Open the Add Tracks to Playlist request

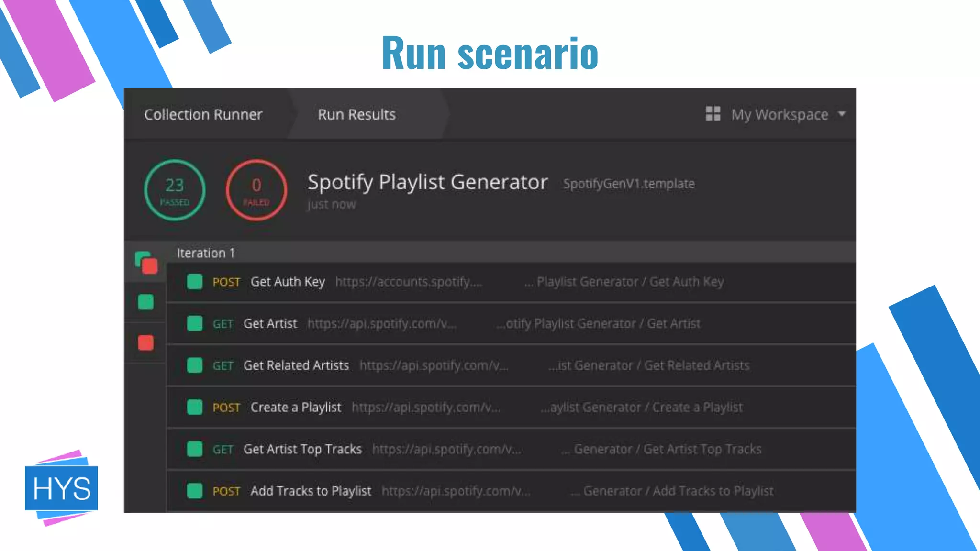(x=311, y=491)
